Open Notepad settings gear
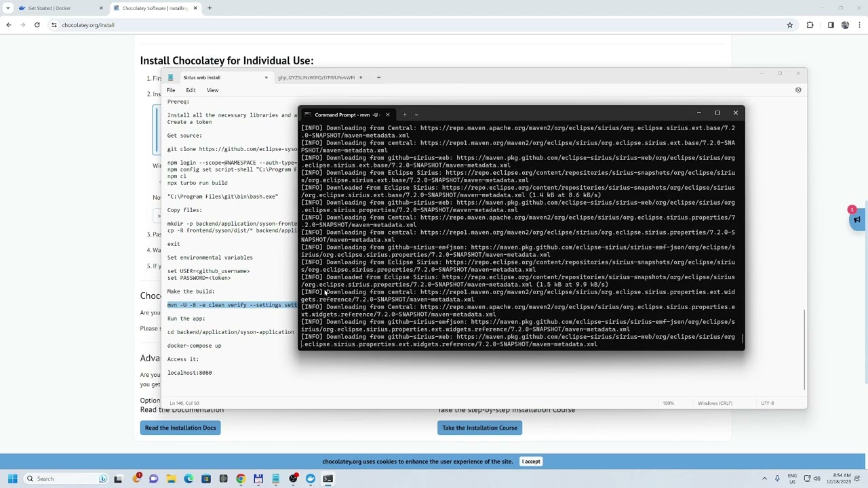 (798, 90)
